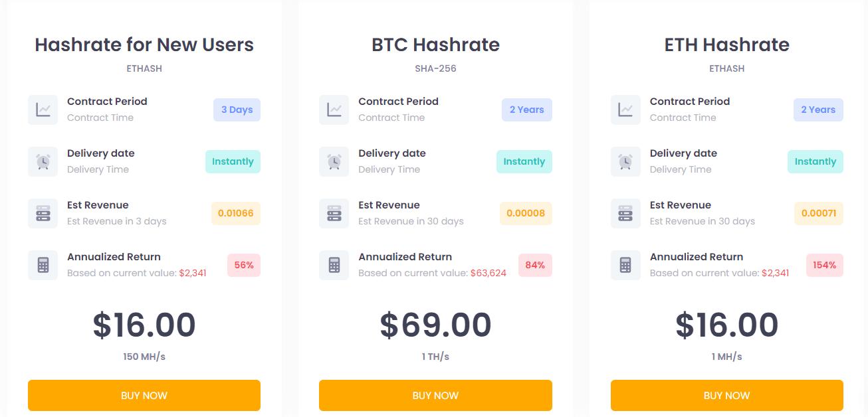Screen dimensions: 868x417
Task: Click the 0.01066 estimated revenue badge
Action: (x=236, y=213)
